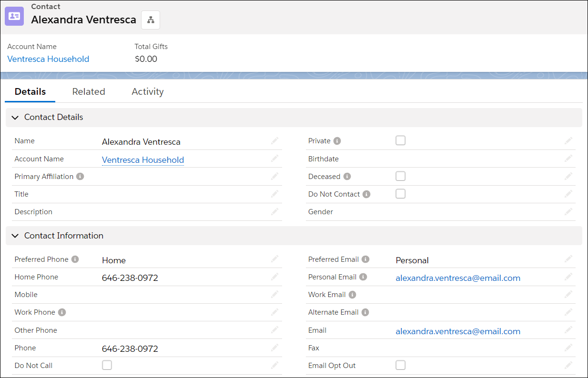The height and width of the screenshot is (378, 588).
Task: Click the alexandra.ventresca Personal Email link
Action: (x=458, y=278)
